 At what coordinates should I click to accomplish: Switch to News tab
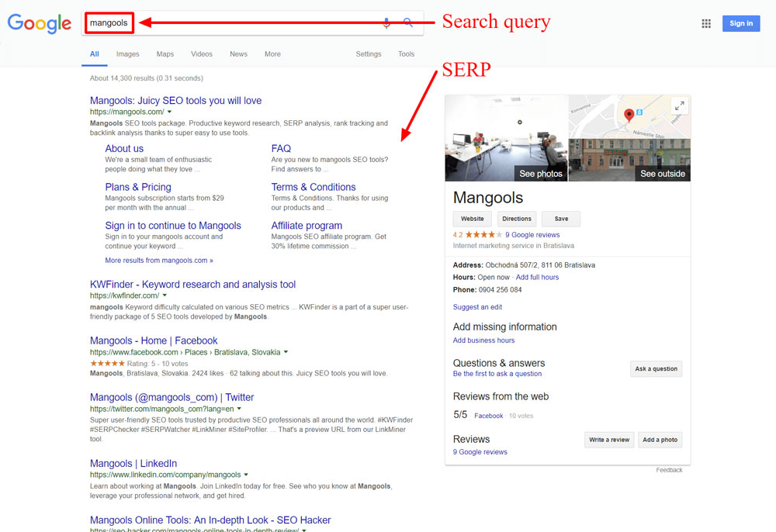238,54
